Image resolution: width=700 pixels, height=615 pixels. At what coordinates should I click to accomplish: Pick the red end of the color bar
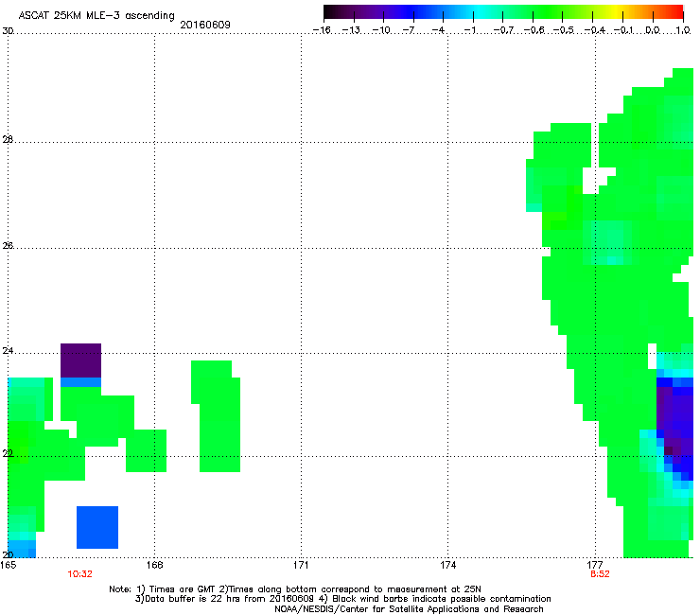pos(676,12)
